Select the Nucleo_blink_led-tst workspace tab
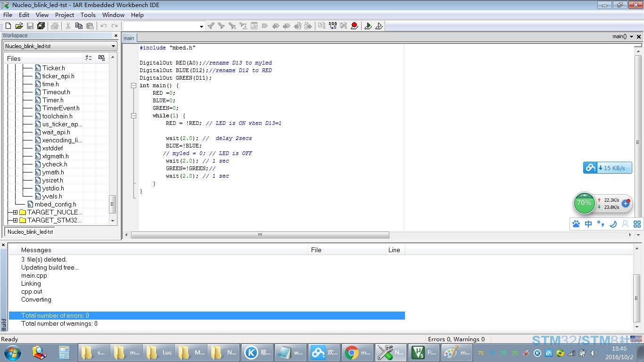The height and width of the screenshot is (362, 644). tap(30, 232)
